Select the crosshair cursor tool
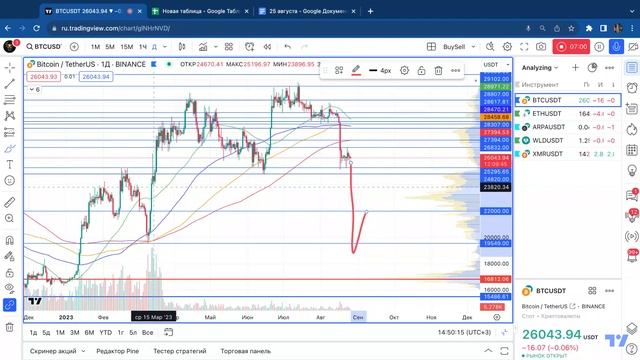 pos(10,67)
